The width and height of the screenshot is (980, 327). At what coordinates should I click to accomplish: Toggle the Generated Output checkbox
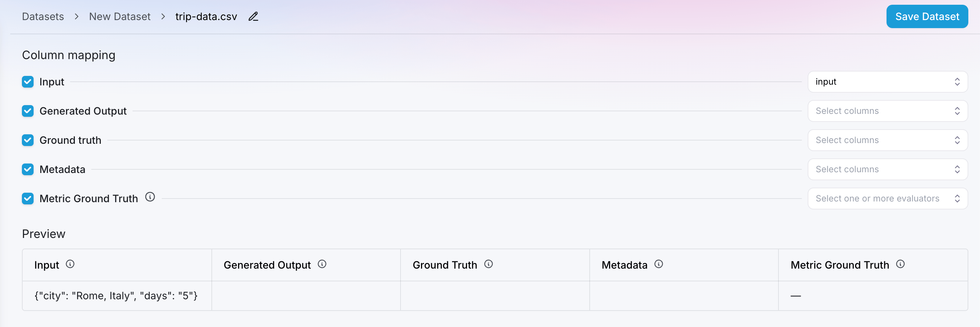click(x=28, y=111)
